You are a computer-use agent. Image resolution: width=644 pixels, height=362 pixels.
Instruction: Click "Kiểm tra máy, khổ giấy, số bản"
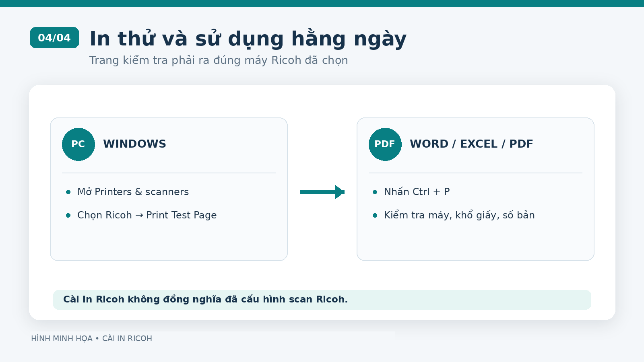point(459,215)
